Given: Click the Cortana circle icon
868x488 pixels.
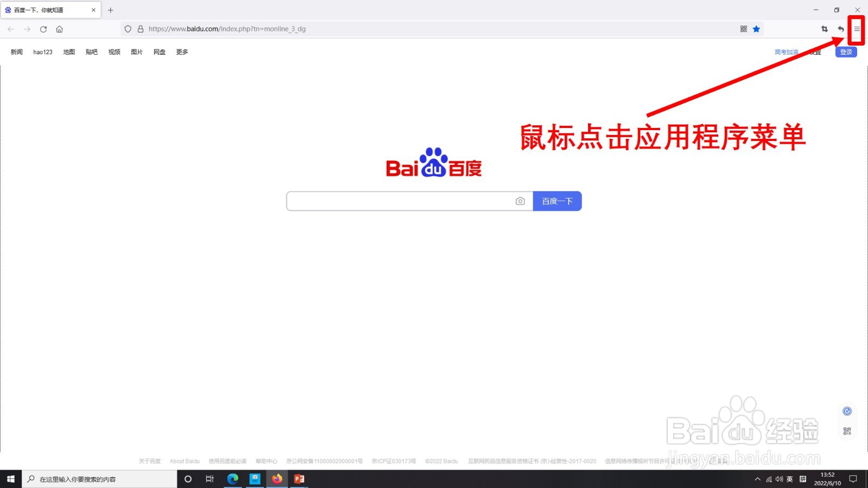Looking at the screenshot, I should click(188, 479).
